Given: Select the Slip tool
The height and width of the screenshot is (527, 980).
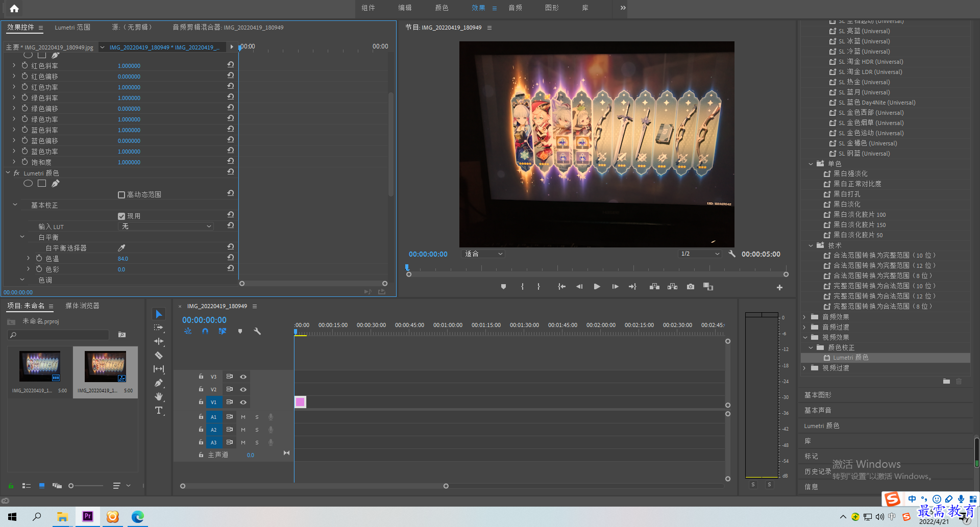Looking at the screenshot, I should (x=159, y=369).
